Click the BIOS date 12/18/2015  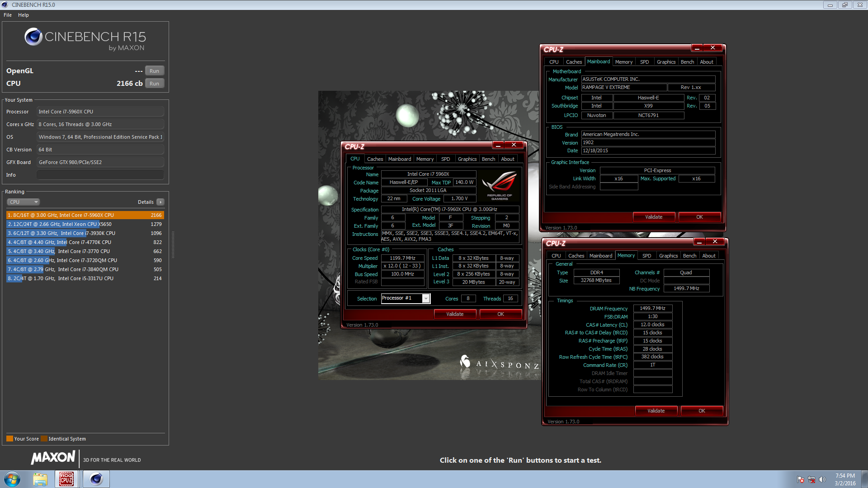point(648,150)
